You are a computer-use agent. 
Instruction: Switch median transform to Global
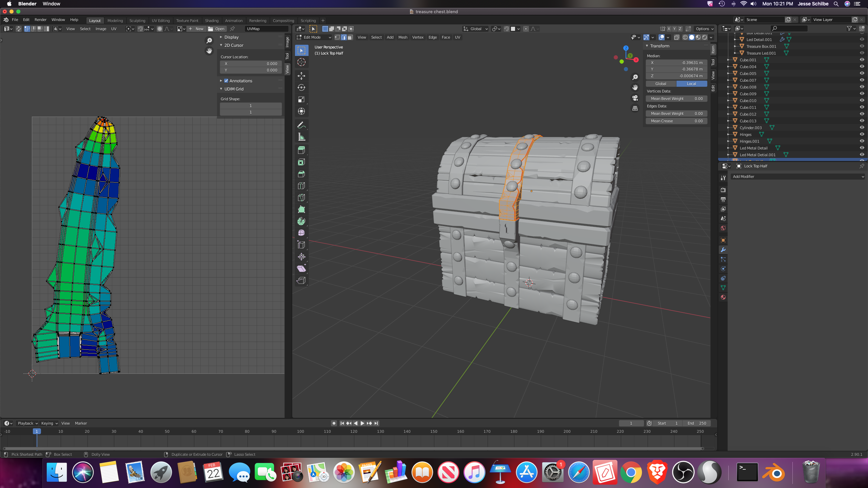tap(660, 84)
